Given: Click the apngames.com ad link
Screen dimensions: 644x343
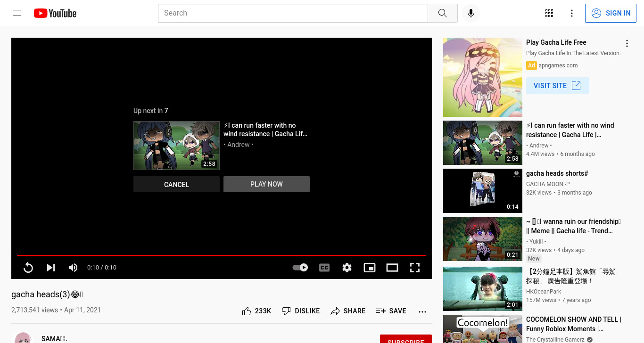Looking at the screenshot, I should 558,65.
